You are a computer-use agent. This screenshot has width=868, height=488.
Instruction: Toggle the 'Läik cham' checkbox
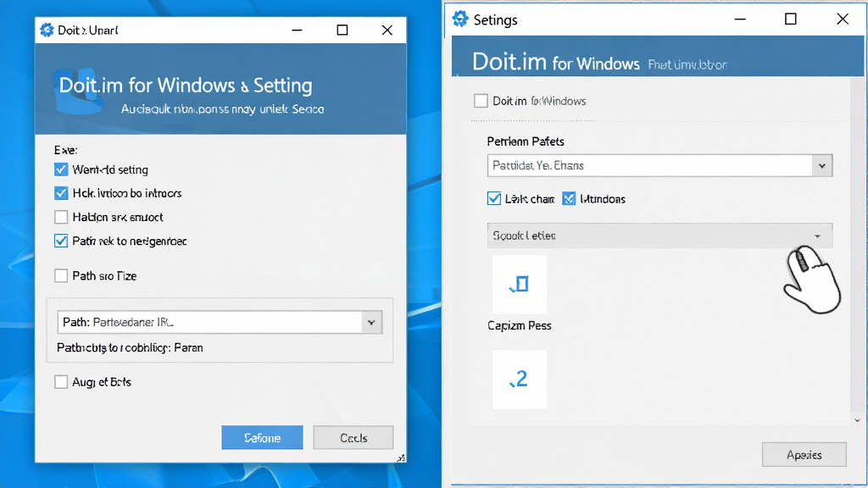click(494, 198)
